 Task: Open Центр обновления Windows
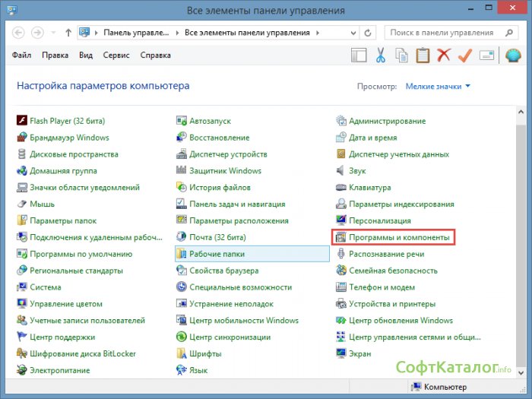tap(401, 321)
